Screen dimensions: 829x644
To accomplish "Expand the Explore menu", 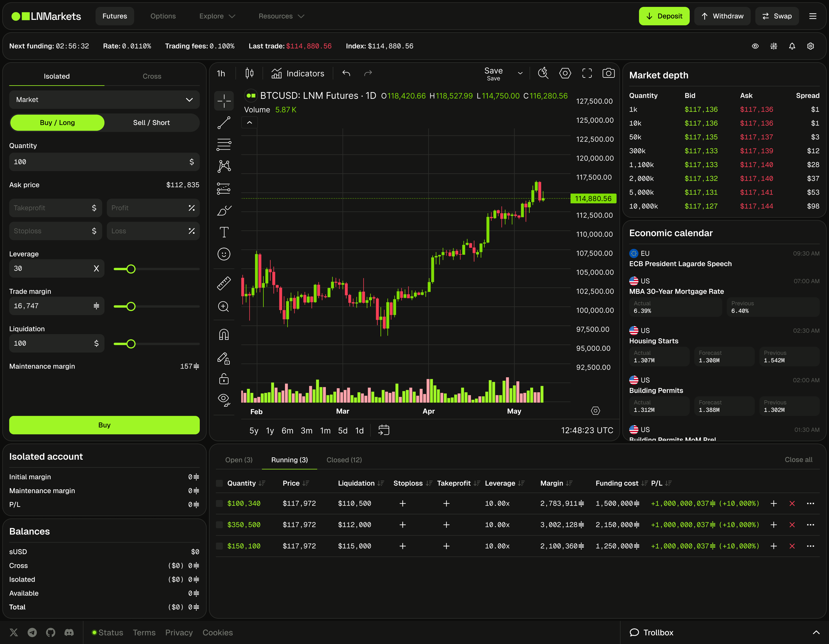I will click(217, 16).
